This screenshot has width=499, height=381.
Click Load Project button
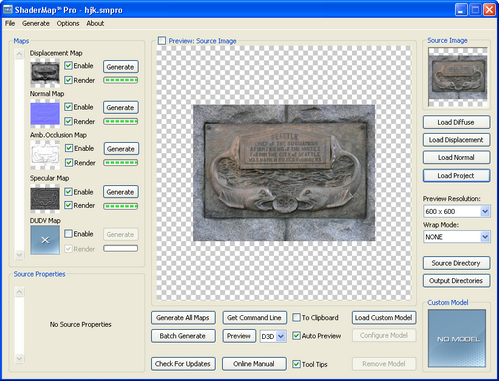[x=456, y=176]
